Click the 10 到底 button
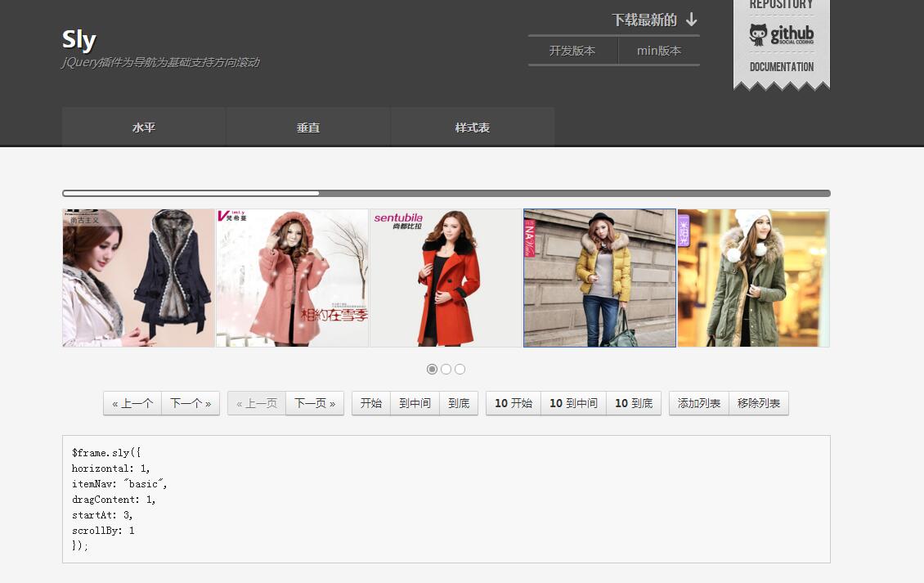Image resolution: width=924 pixels, height=583 pixels. pyautogui.click(x=634, y=403)
